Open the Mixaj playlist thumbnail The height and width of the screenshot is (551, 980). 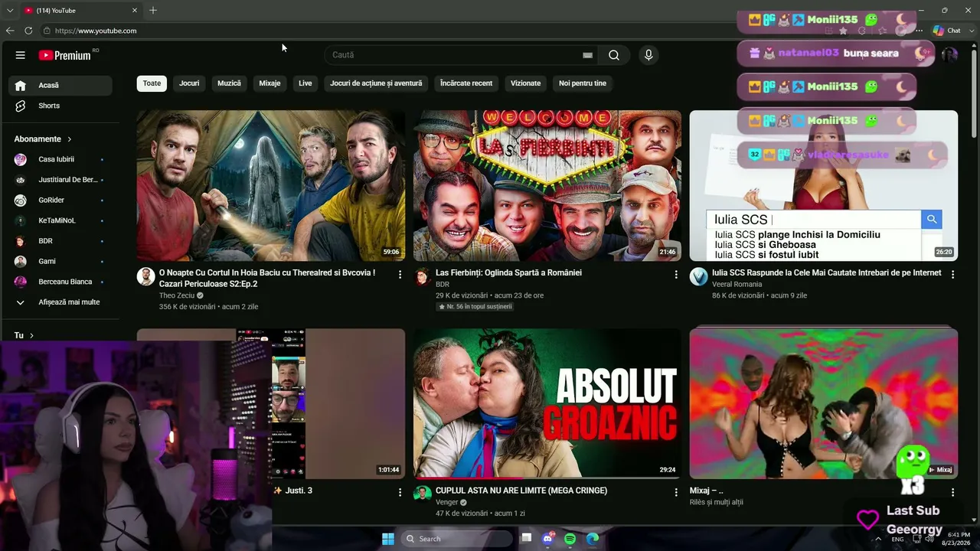[824, 403]
